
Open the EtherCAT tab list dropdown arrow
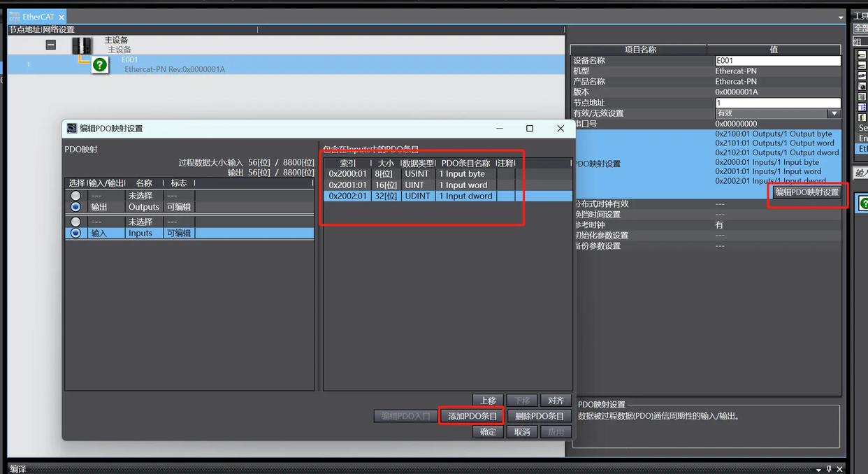point(840,17)
